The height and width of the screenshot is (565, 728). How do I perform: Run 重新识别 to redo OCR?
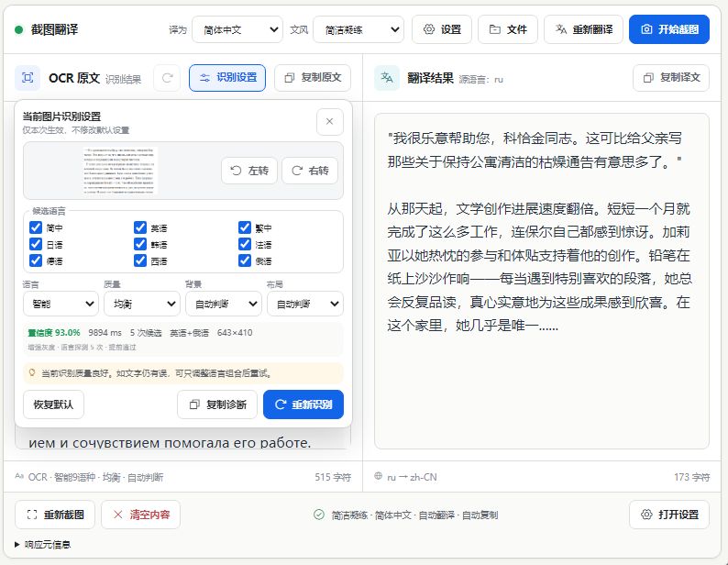coord(303,404)
